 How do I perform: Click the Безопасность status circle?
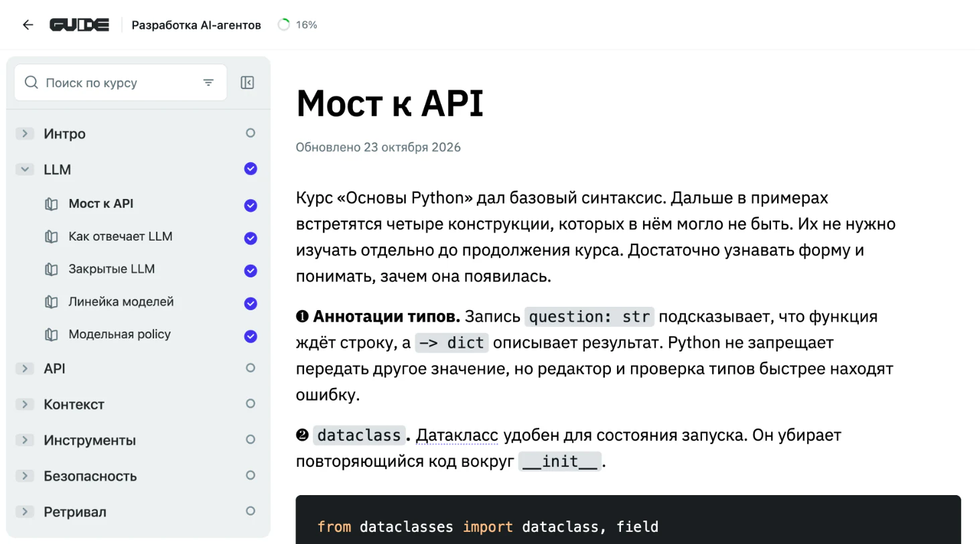[251, 475]
